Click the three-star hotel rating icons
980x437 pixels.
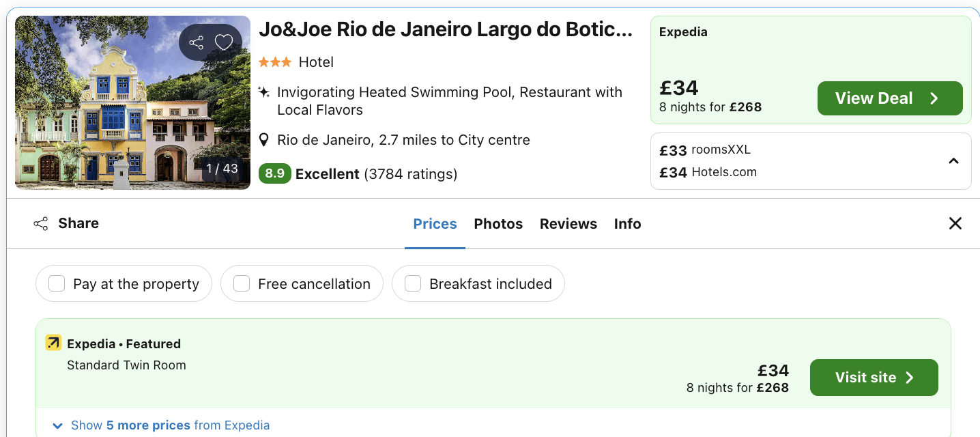point(274,61)
